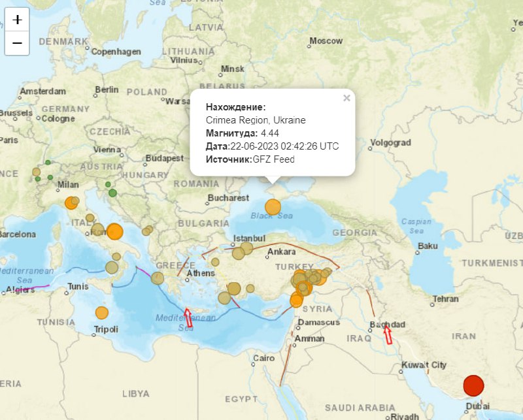The width and height of the screenshot is (523, 420).
Task: Click the GFZ Feed source text
Action: (x=273, y=159)
